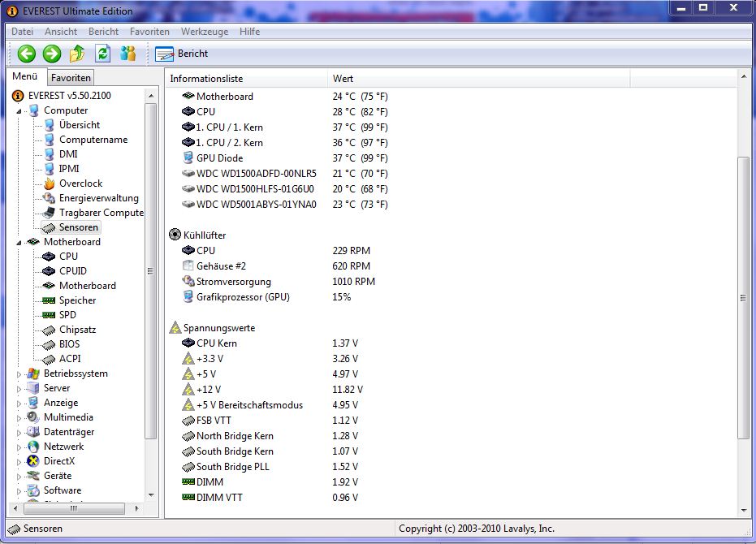This screenshot has width=756, height=544.
Task: Select Übersicht in the tree
Action: [79, 125]
